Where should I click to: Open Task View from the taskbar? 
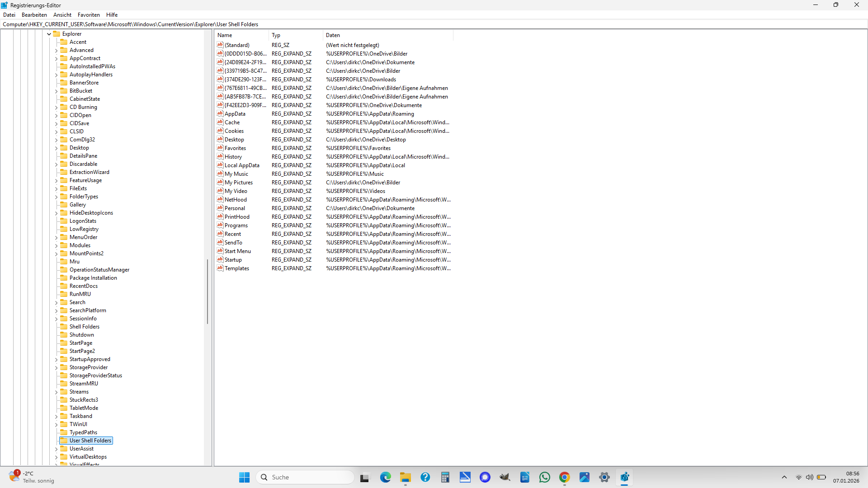[x=365, y=477]
